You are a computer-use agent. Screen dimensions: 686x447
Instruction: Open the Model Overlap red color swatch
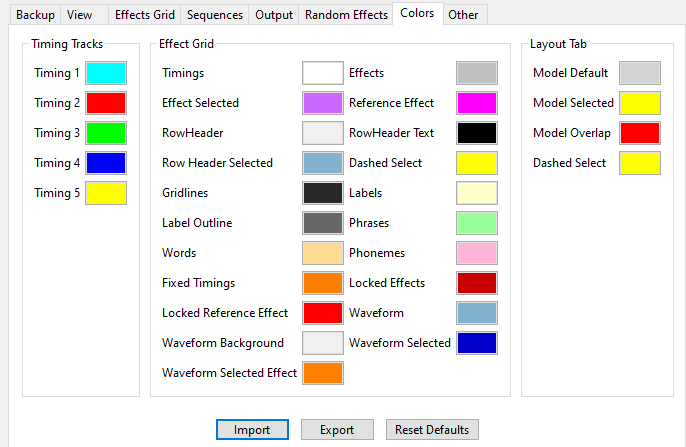pyautogui.click(x=640, y=133)
